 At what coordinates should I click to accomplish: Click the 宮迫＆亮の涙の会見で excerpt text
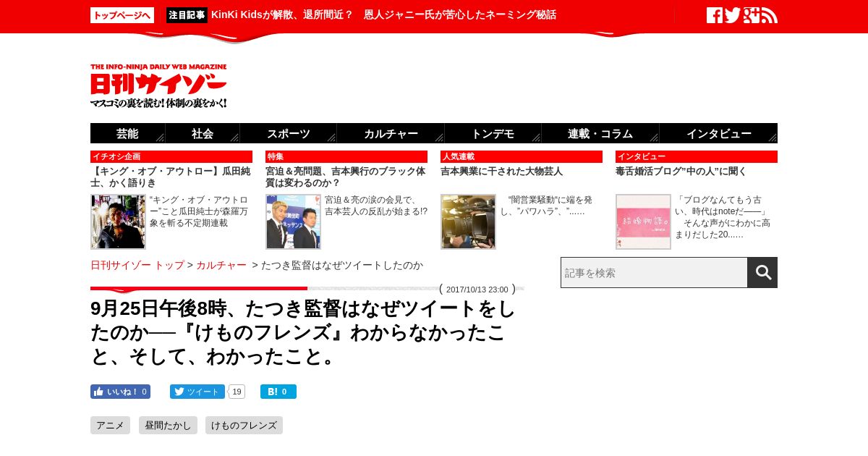click(x=376, y=206)
